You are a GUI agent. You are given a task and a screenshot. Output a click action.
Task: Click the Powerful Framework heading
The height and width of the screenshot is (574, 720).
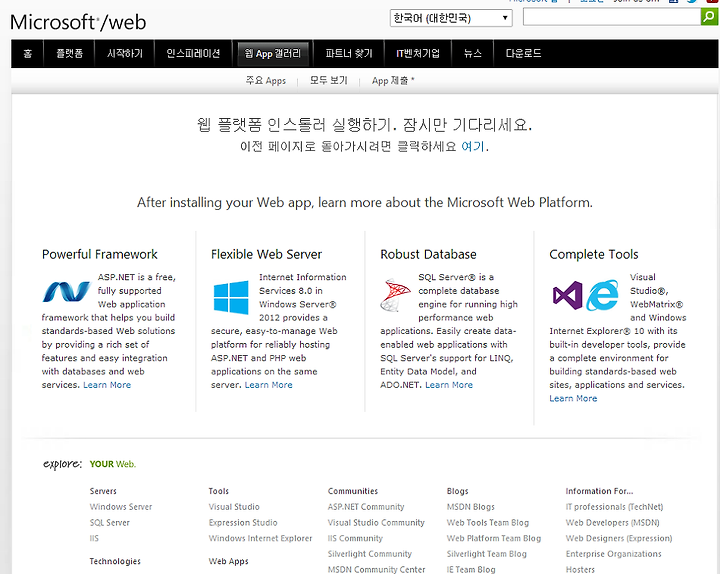click(x=100, y=254)
